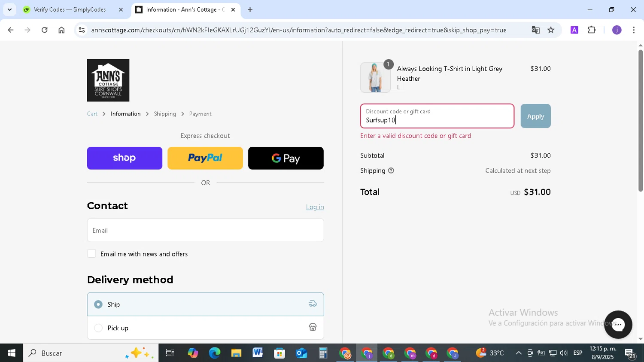Click the Shop Pay express checkout button
Image resolution: width=644 pixels, height=362 pixels.
125,158
